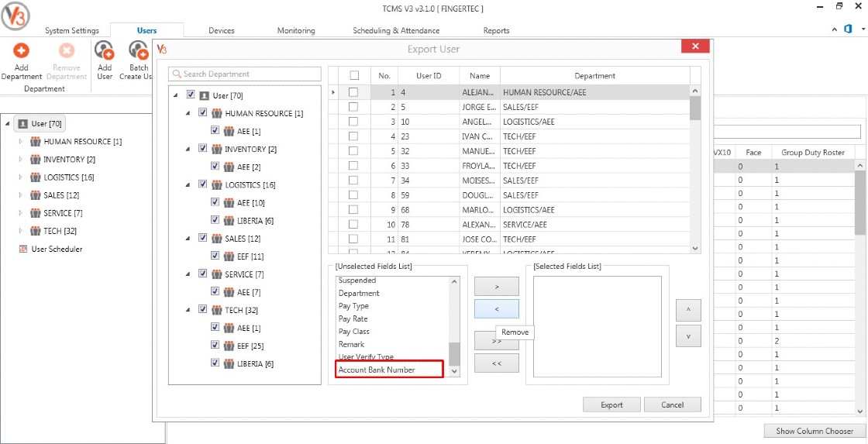Click Cancel in Export User dialog
Image resolution: width=868 pixels, height=444 pixels.
point(673,404)
